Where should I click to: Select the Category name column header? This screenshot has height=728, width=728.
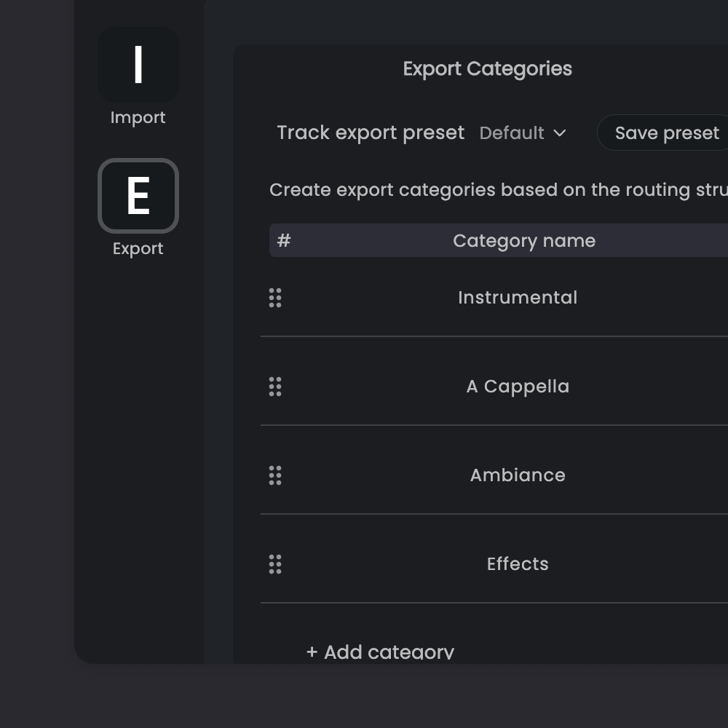click(523, 240)
